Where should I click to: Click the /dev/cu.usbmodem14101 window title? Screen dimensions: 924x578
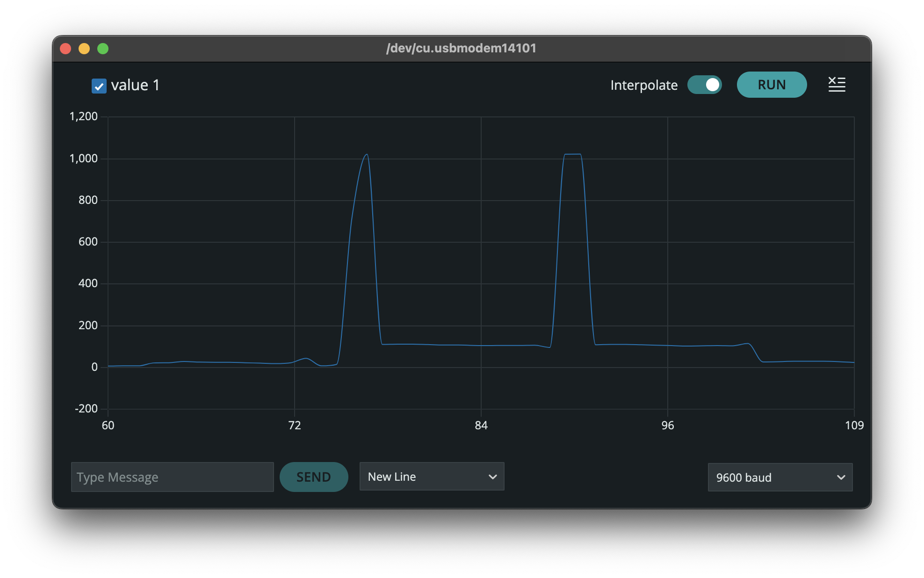(x=461, y=48)
